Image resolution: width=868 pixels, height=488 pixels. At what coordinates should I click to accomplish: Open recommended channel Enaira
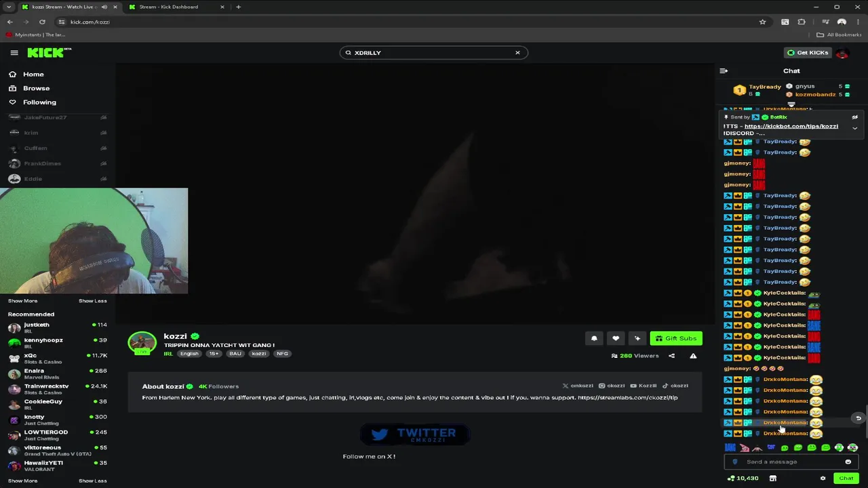coord(57,373)
